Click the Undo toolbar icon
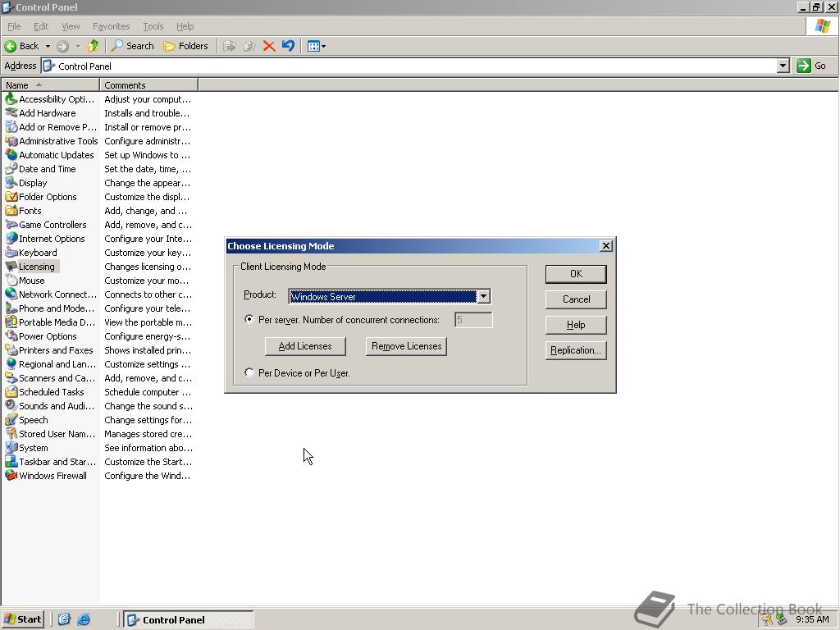This screenshot has width=840, height=630. [288, 46]
